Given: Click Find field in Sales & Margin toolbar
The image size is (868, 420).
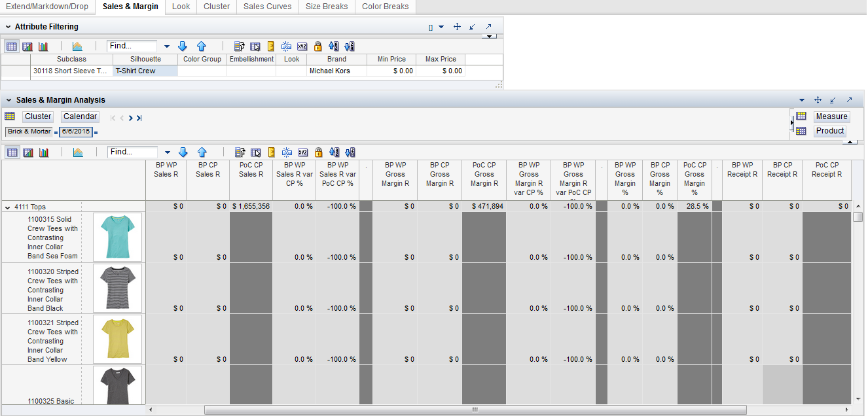Looking at the screenshot, I should point(132,152).
